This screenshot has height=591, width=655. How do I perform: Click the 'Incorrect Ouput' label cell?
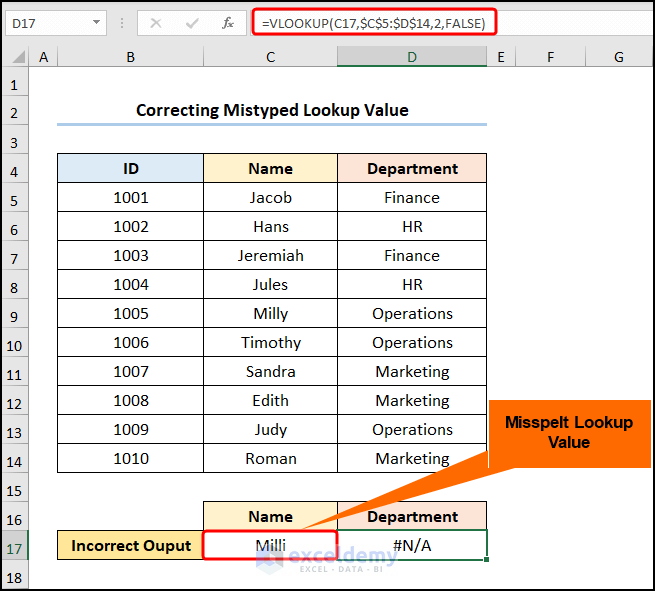pyautogui.click(x=130, y=545)
